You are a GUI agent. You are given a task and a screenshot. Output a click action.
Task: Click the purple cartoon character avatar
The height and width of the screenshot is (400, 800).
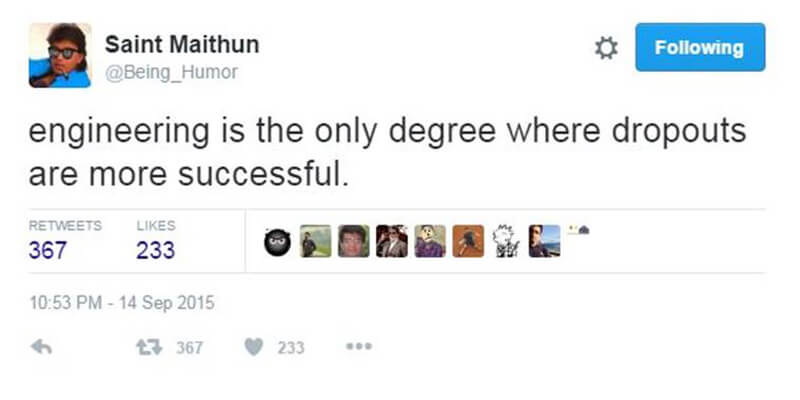[x=430, y=241]
